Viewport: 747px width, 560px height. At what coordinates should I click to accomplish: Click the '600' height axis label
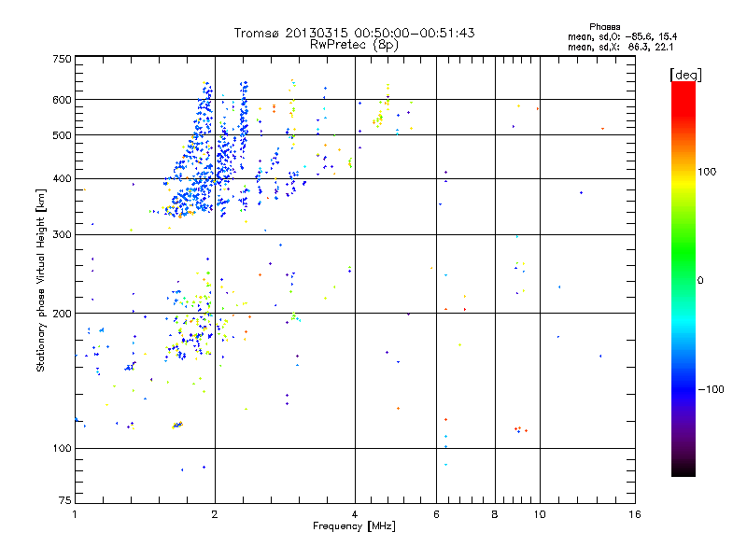(x=62, y=100)
